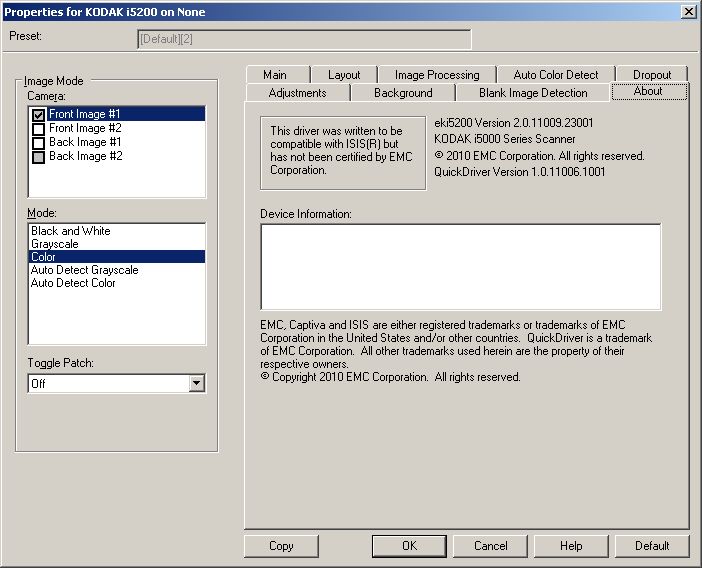The image size is (702, 568).
Task: Select the Back Image #2 camera label
Action: pyautogui.click(x=86, y=156)
